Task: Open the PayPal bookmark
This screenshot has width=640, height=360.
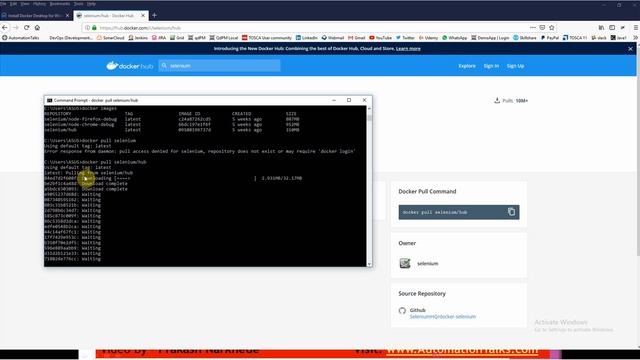Action: pos(550,38)
